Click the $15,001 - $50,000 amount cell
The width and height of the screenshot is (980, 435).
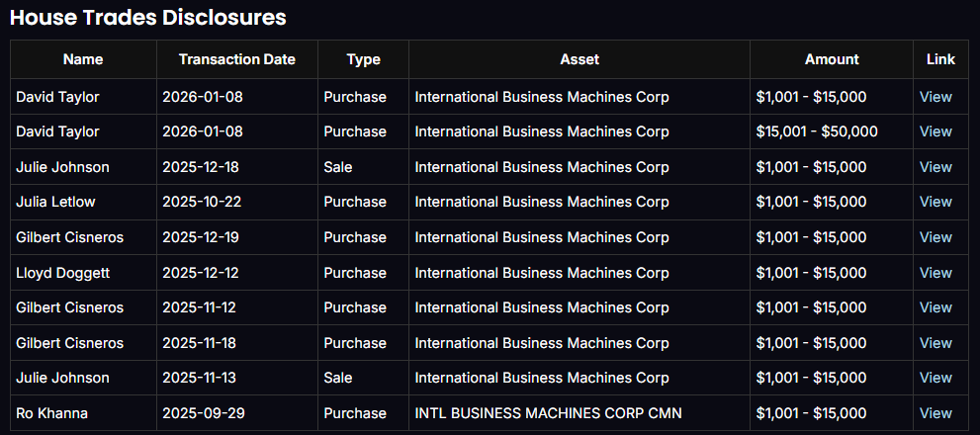point(817,131)
